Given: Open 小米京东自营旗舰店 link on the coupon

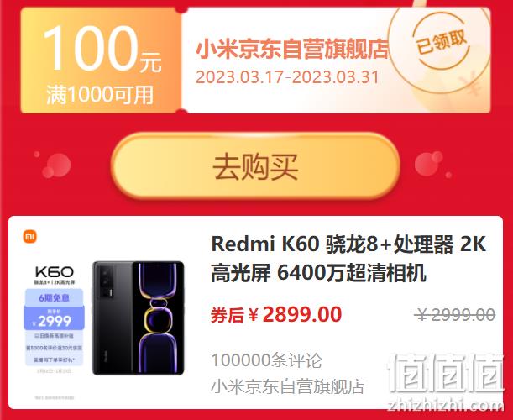Looking at the screenshot, I should (292, 50).
